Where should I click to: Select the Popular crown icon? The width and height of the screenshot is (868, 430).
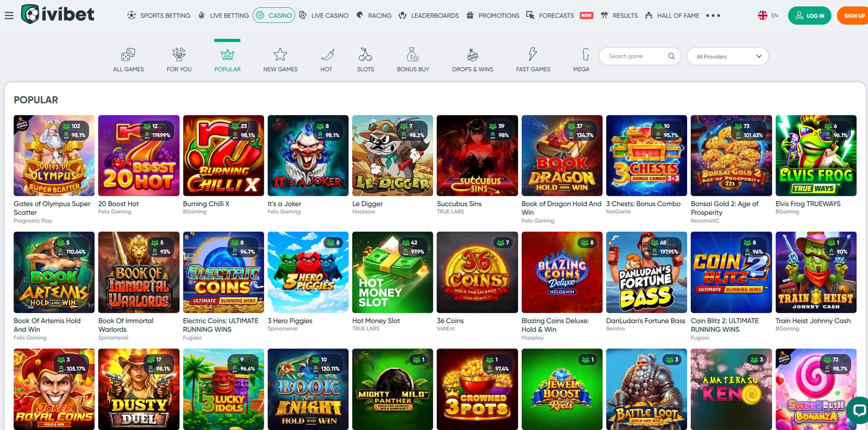point(228,54)
